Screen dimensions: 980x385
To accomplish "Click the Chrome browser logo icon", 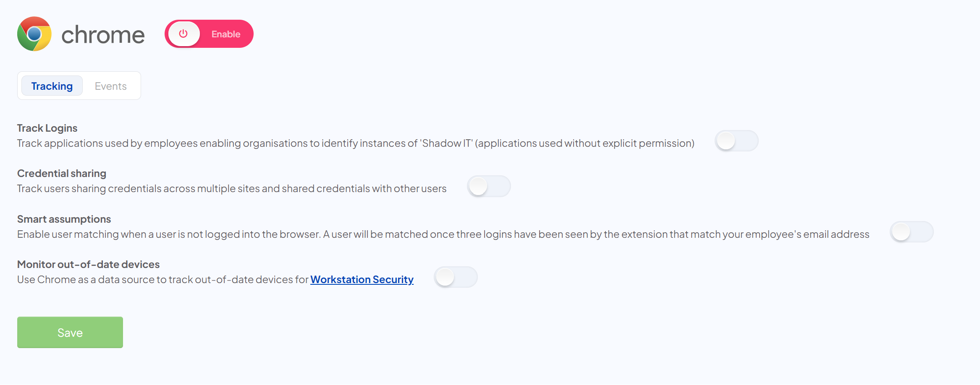I will [x=34, y=34].
